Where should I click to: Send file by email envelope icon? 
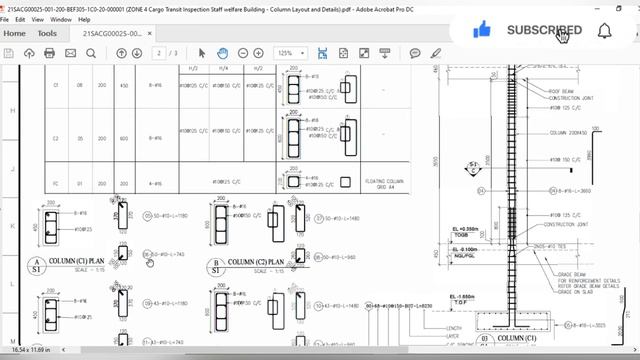pyautogui.click(x=71, y=53)
